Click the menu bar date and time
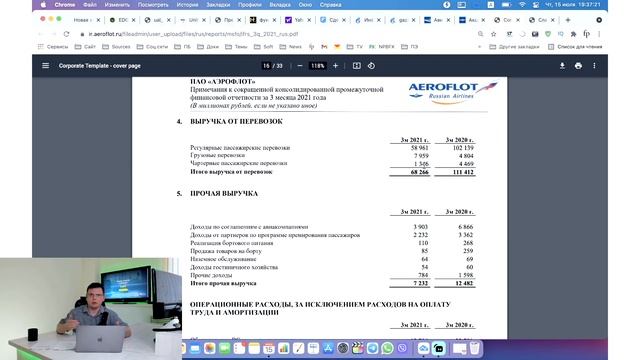Image resolution: width=640 pixels, height=360 pixels. tap(573, 4)
